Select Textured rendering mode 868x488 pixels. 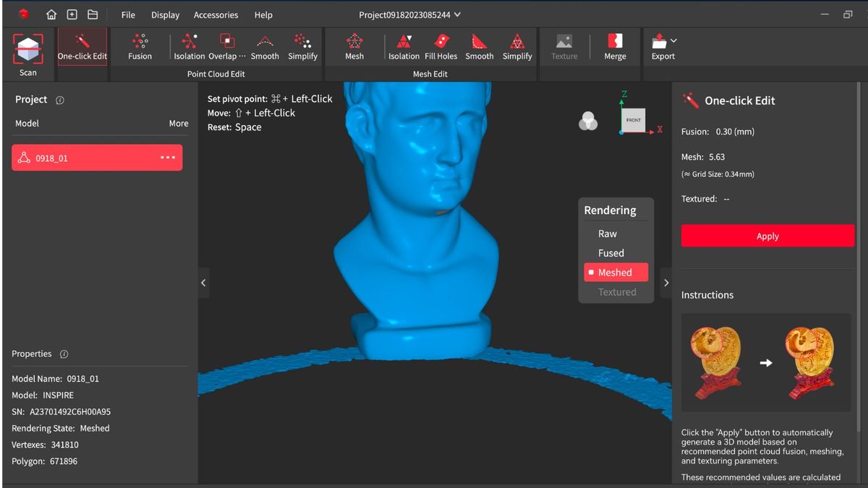tap(616, 291)
